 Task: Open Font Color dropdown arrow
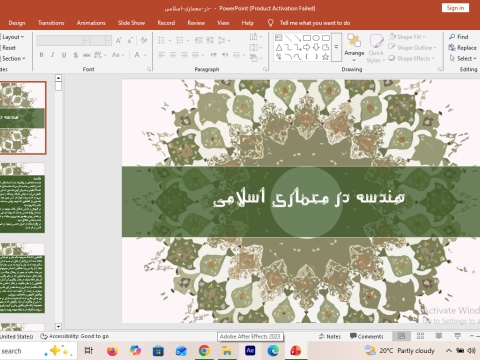[145, 55]
